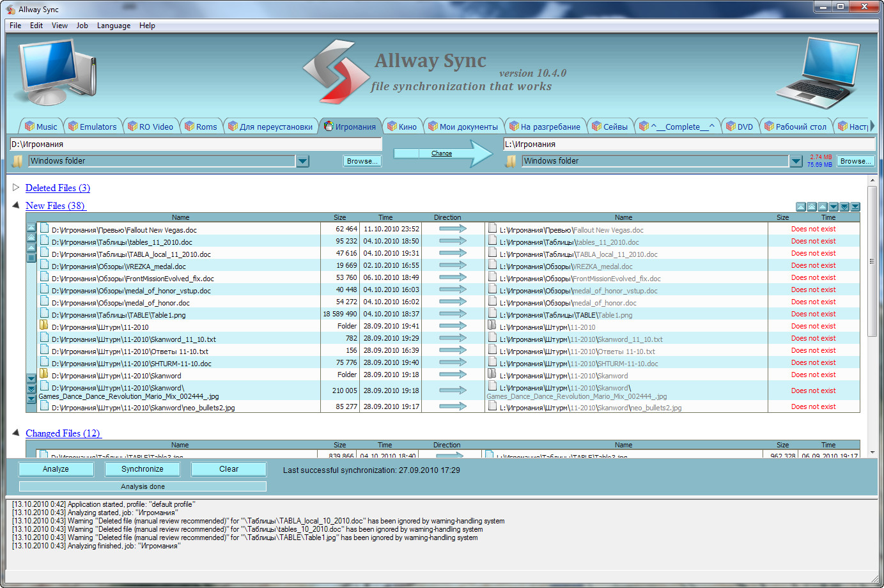Click the Change direction link
The image size is (884, 588).
442,153
